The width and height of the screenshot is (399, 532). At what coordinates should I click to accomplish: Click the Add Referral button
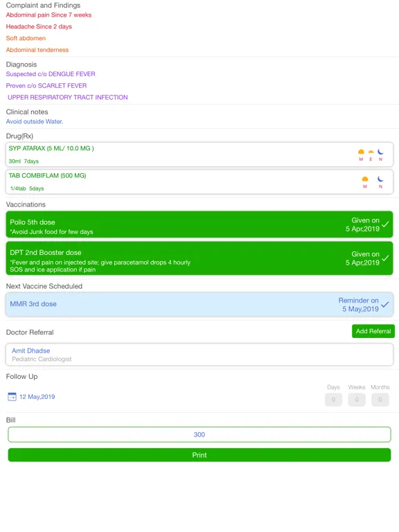[373, 331]
